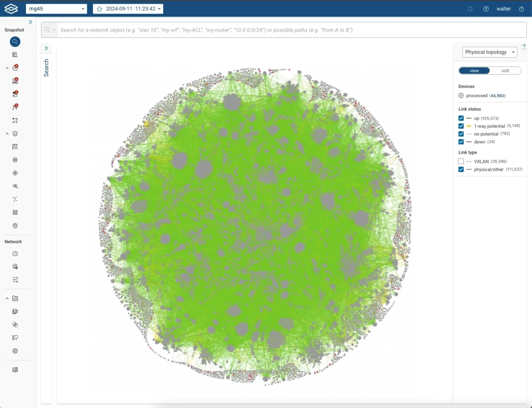The image size is (532, 408).
Task: Select the highlighted search magnifier in Snapshot sidebar
Action: click(x=15, y=42)
